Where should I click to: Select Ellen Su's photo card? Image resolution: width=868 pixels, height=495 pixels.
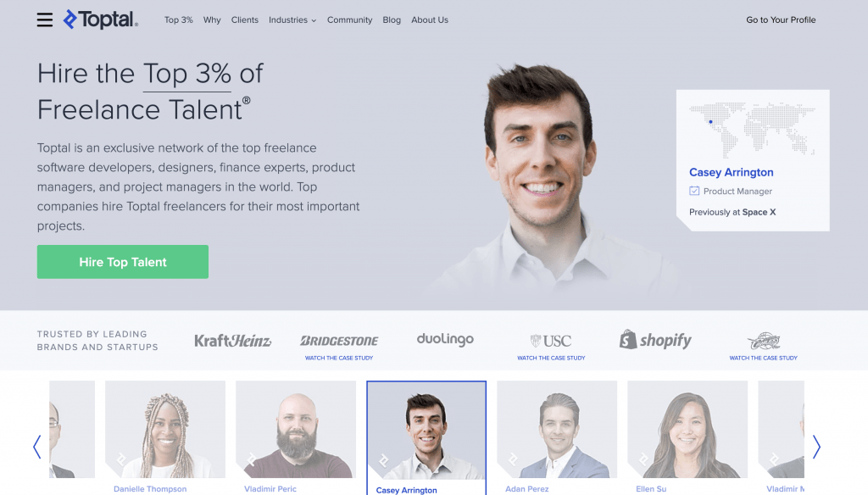pyautogui.click(x=687, y=429)
